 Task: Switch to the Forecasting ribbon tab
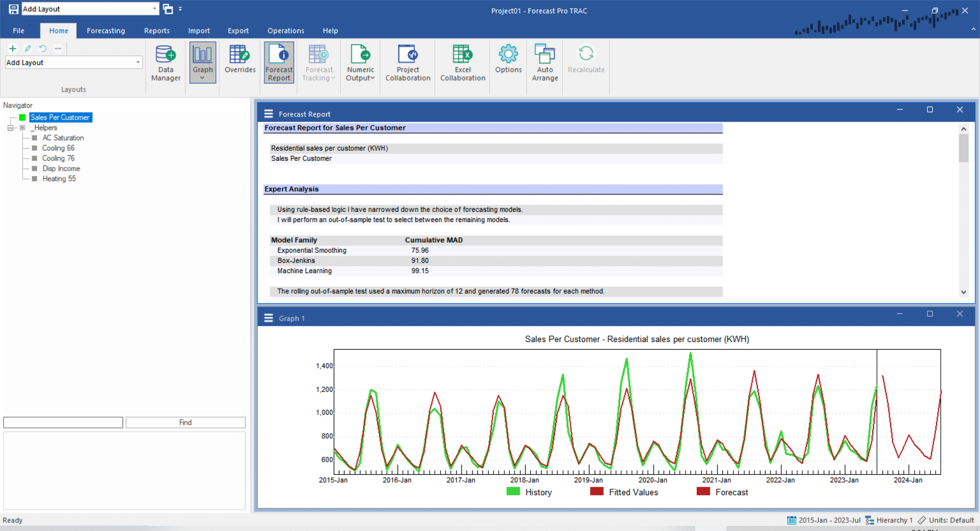coord(106,31)
